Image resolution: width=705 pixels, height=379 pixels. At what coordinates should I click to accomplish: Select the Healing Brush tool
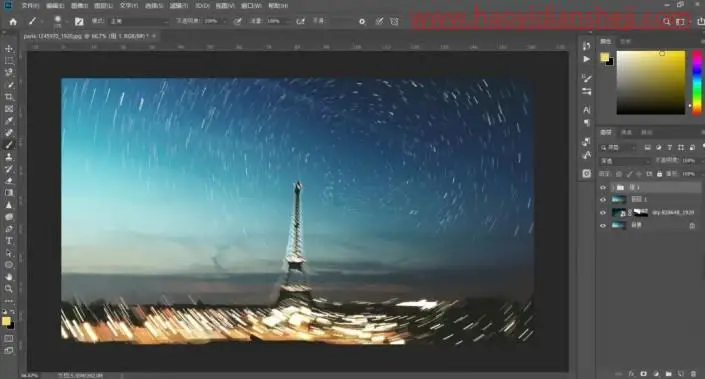9,133
